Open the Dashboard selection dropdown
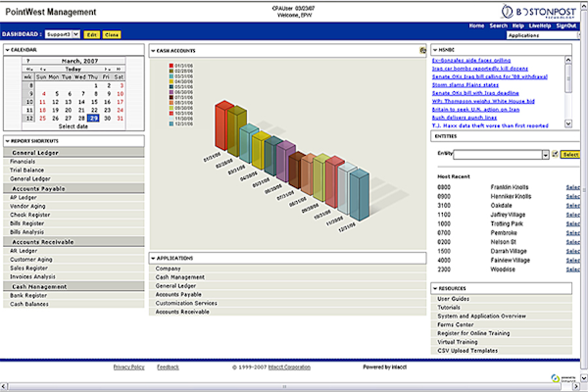Screen dimensions: 588x392 click(x=76, y=34)
